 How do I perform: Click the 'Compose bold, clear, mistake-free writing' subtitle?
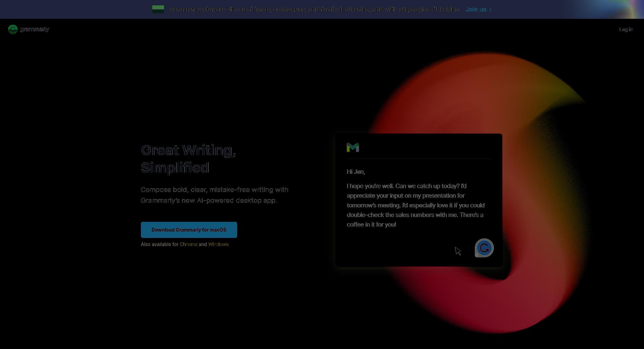pyautogui.click(x=215, y=195)
